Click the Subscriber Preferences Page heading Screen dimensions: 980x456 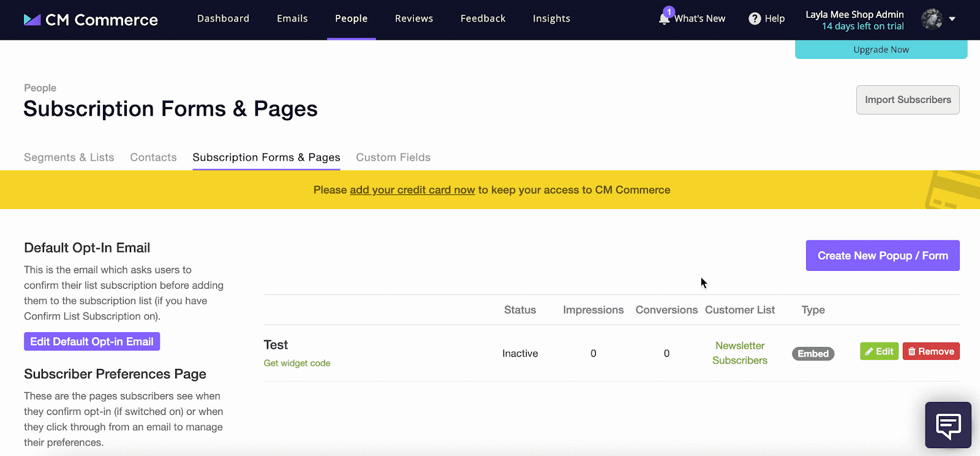pyautogui.click(x=115, y=374)
